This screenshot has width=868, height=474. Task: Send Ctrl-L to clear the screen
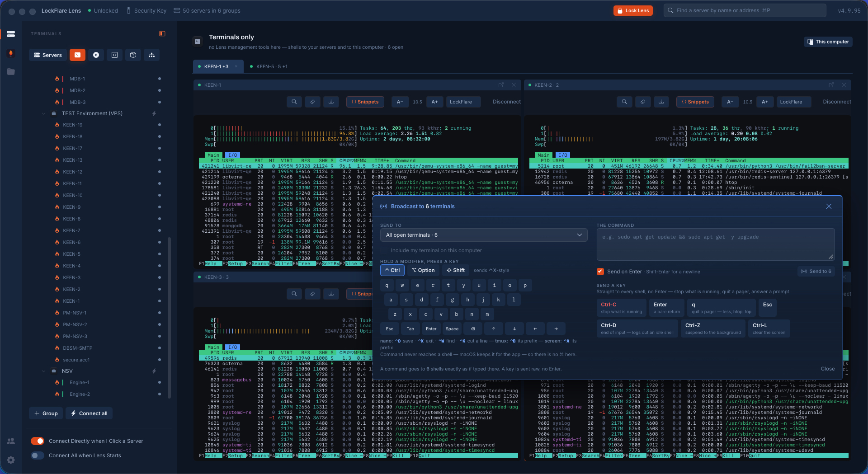click(x=769, y=329)
